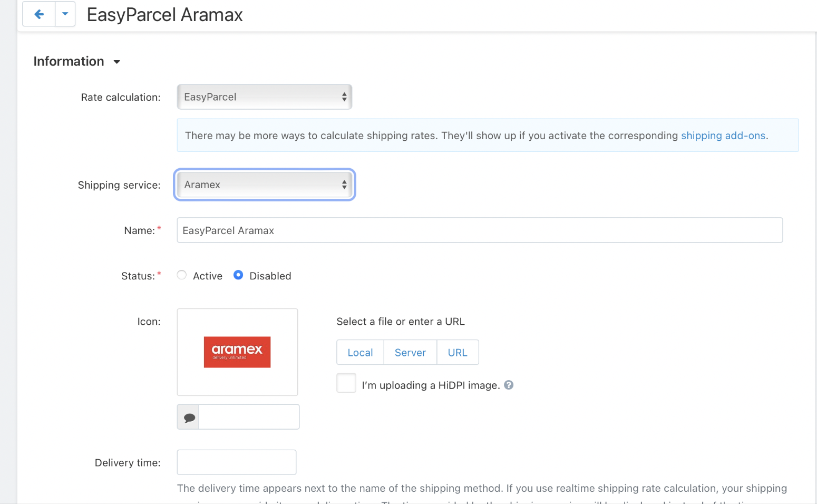Select the Disabled status radio button
Viewport: 817px width, 504px height.
[x=238, y=275]
